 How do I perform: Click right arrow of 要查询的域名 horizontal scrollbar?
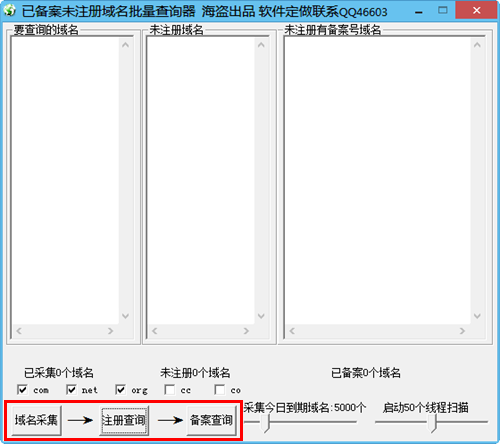pos(111,331)
